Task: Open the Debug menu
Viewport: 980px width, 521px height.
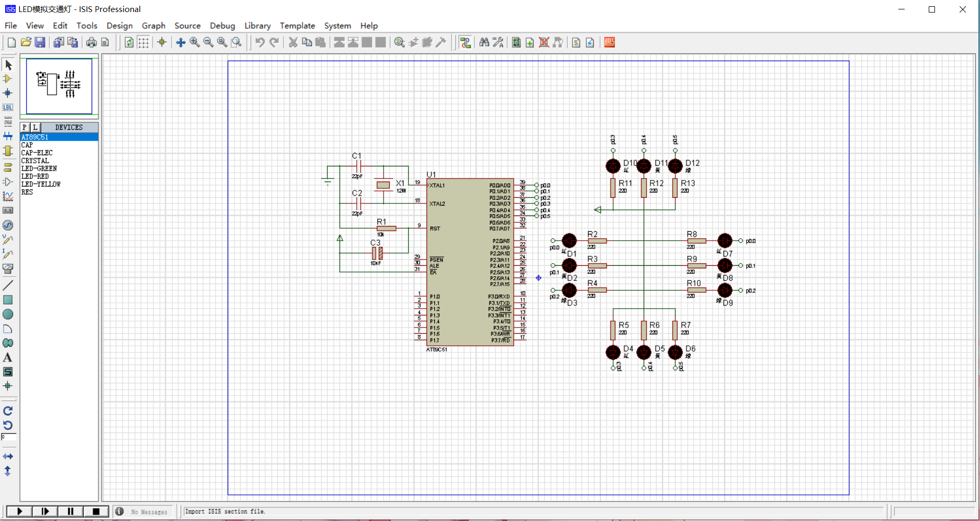Action: [x=222, y=26]
